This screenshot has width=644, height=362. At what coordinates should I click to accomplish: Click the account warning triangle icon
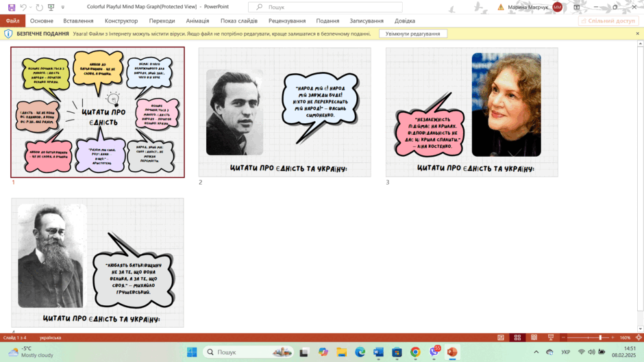pos(501,7)
